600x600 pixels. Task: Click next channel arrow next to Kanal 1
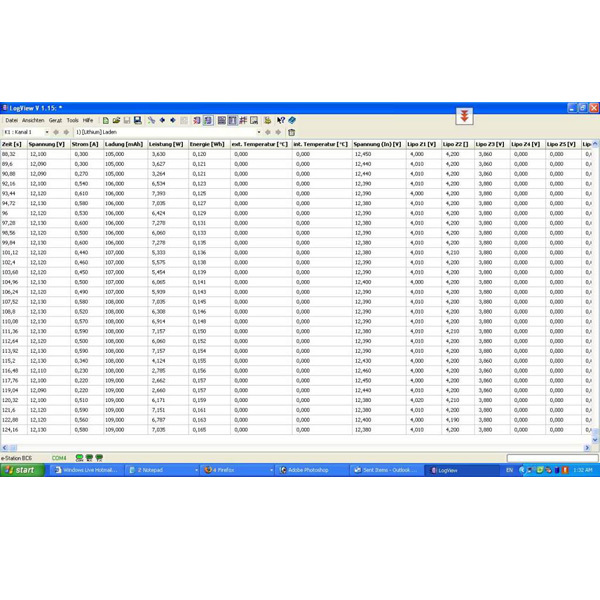click(x=66, y=132)
